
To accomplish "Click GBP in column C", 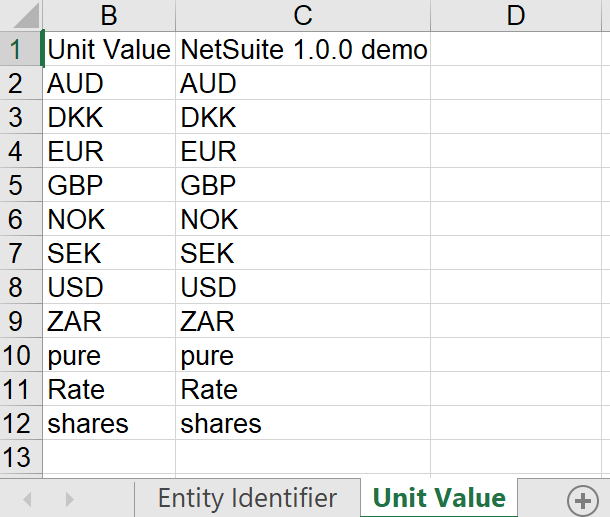I will tap(303, 185).
